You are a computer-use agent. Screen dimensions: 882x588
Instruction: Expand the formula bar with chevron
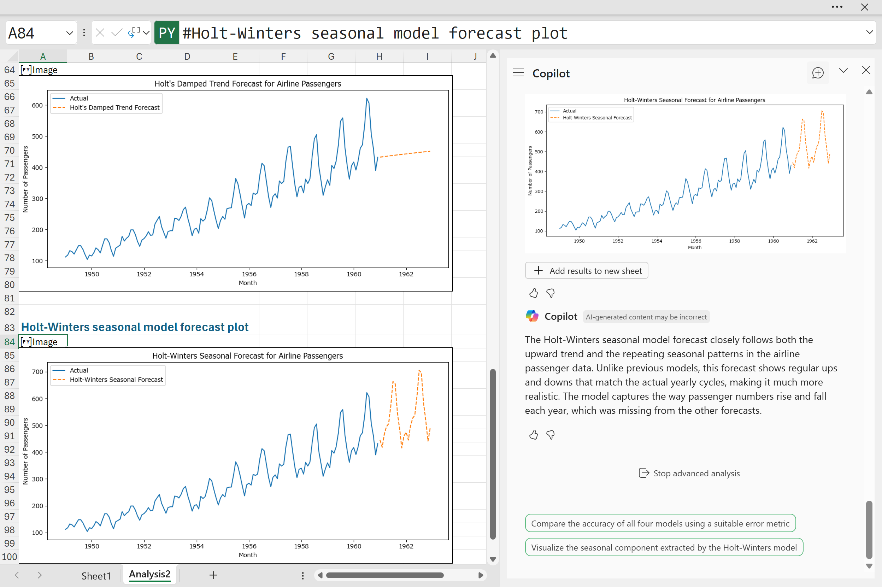coord(869,32)
